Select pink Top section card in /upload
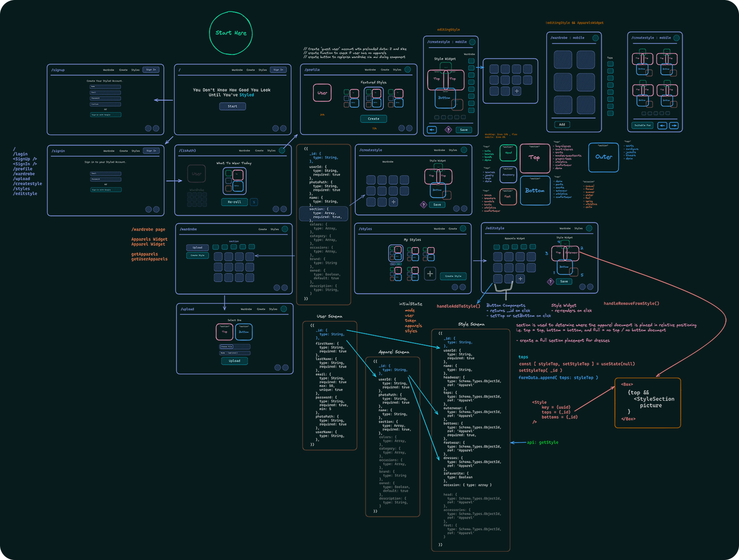Viewport: 739px width, 560px height. pos(224,332)
